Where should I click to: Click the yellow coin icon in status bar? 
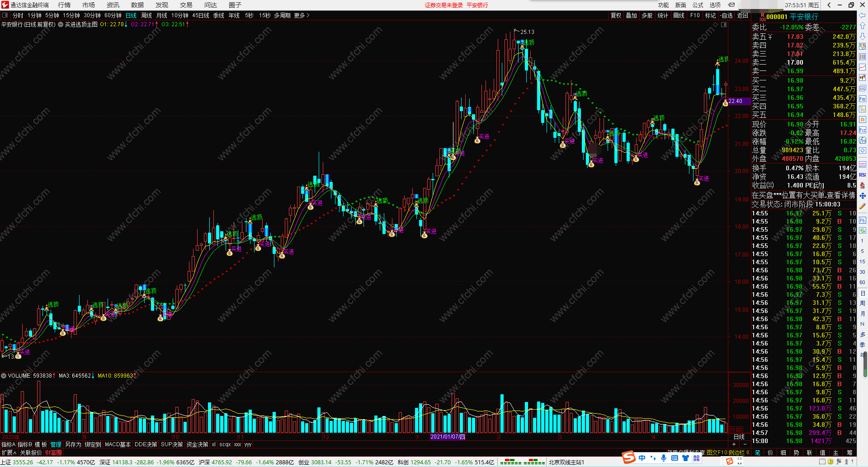(830, 462)
